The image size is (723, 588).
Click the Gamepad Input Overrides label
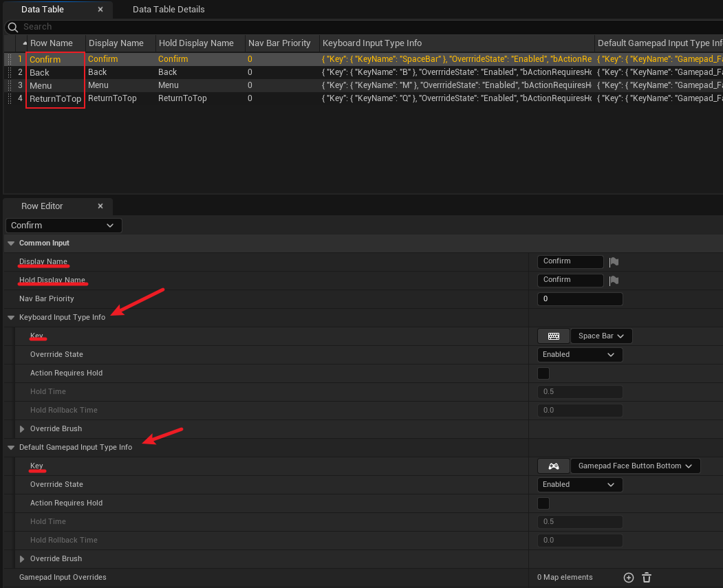pyautogui.click(x=63, y=577)
